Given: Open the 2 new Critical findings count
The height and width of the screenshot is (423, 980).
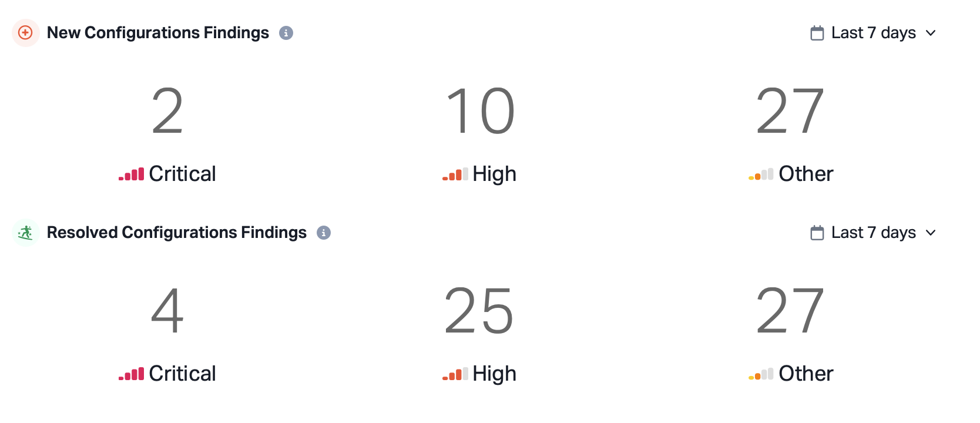Looking at the screenshot, I should coord(167,111).
